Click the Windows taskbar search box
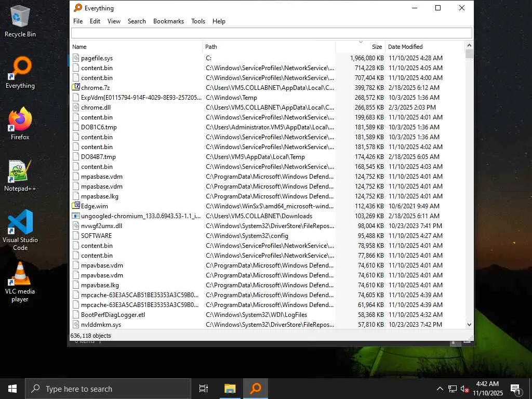Image resolution: width=532 pixels, height=399 pixels. 108,389
